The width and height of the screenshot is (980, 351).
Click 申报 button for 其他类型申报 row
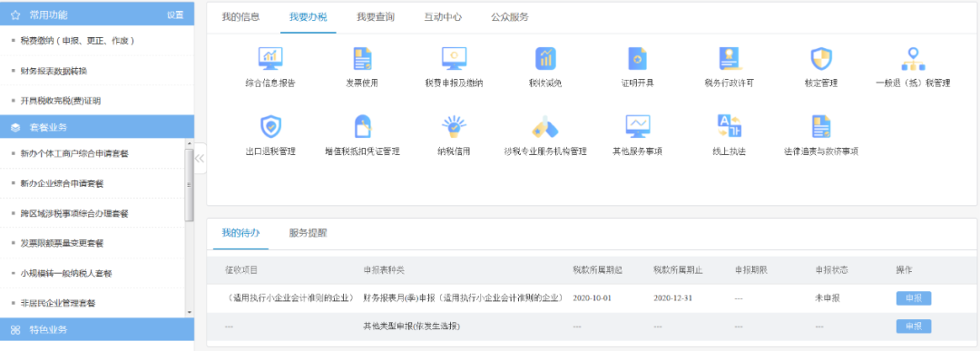tap(914, 326)
